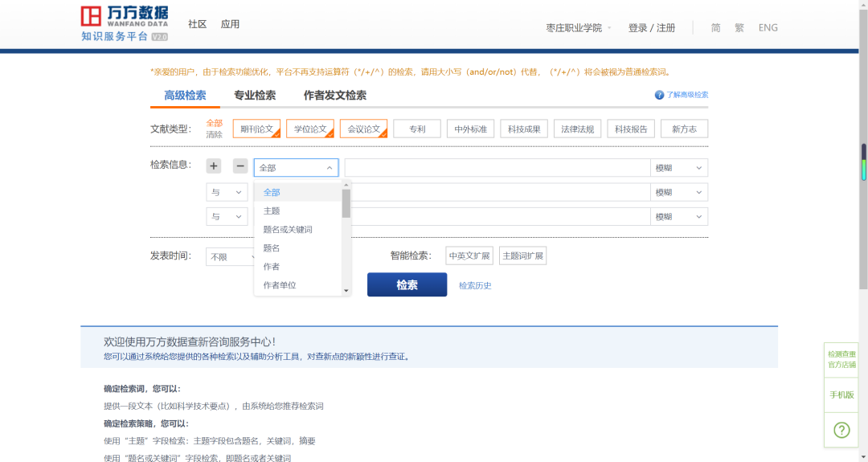868x462 pixels.
Task: Toggle 科技报告 document type
Action: coord(631,129)
